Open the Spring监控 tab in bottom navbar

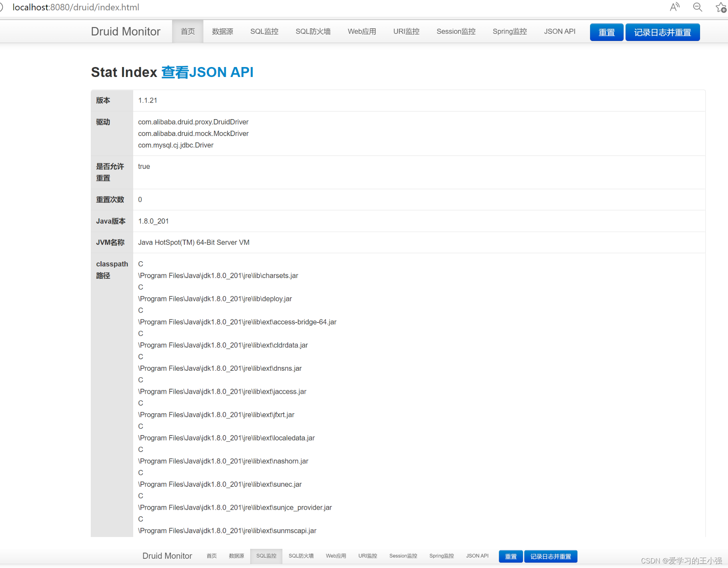[441, 556]
